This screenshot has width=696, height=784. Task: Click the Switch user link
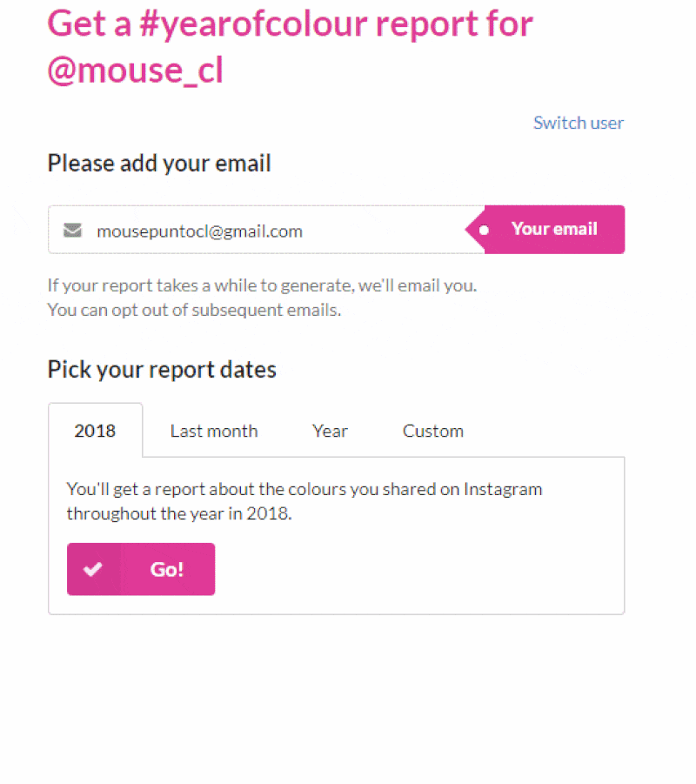click(x=578, y=123)
